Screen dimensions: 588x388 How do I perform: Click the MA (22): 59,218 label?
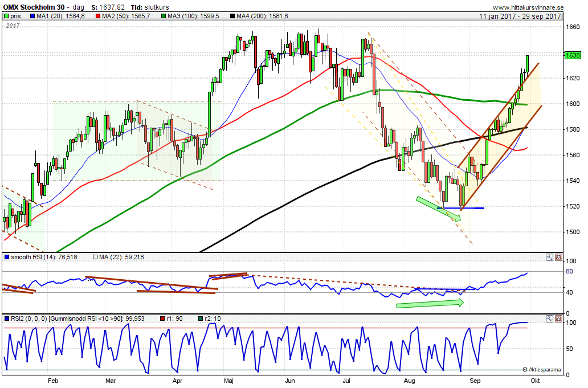coord(121,257)
